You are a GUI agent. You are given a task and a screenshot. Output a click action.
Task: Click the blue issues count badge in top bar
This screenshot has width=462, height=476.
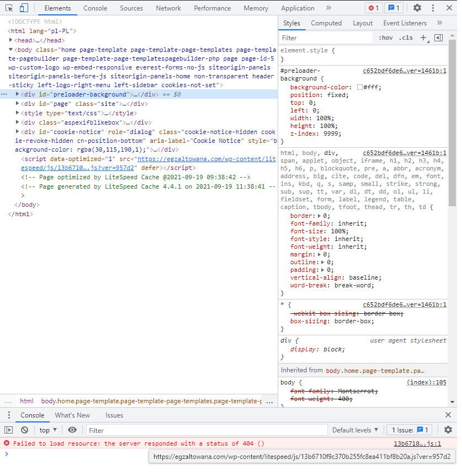pyautogui.click(x=394, y=8)
